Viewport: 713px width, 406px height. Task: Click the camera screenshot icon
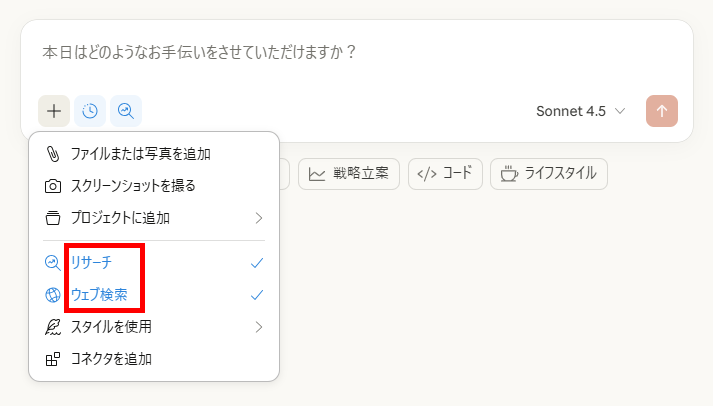[x=53, y=186]
